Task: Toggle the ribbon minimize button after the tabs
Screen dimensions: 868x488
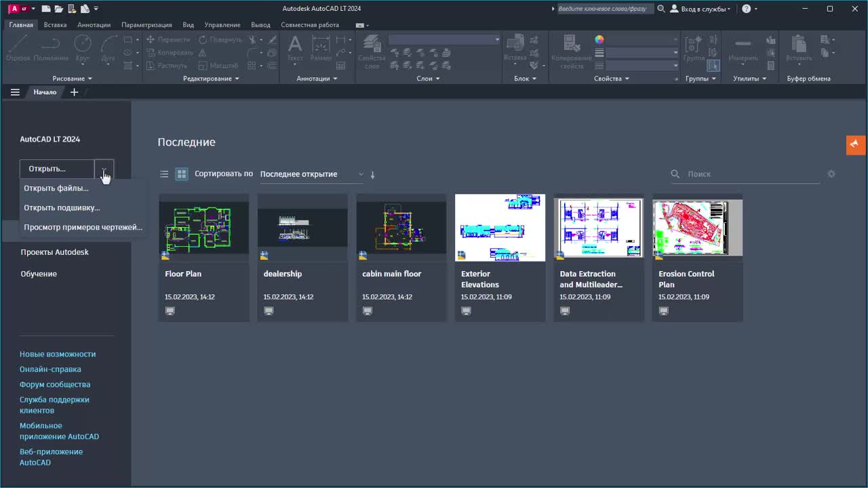Action: [x=359, y=25]
